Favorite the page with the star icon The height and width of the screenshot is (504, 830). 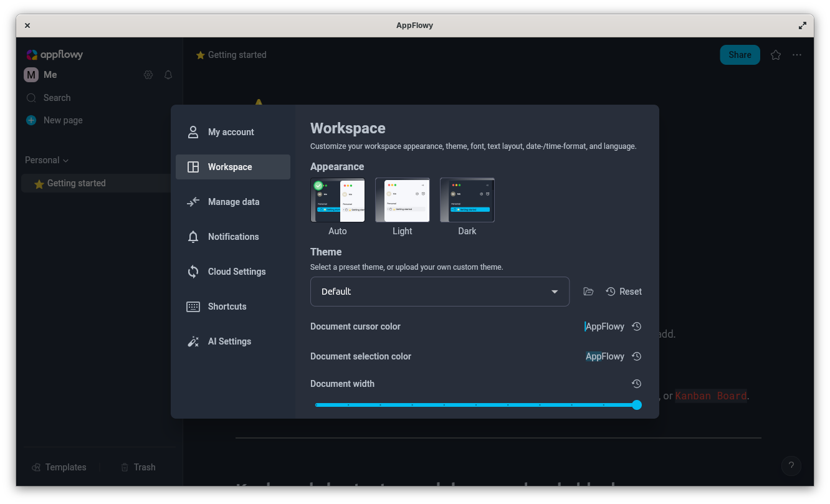[x=776, y=55]
